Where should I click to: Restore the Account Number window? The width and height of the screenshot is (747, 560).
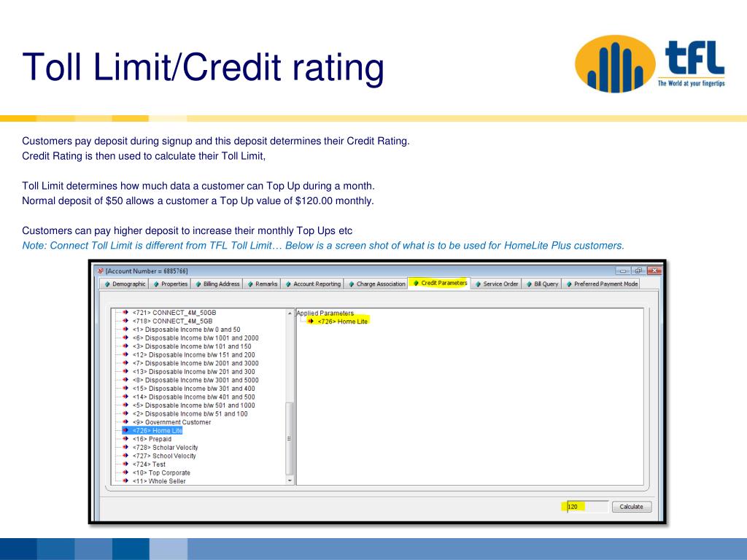639,271
